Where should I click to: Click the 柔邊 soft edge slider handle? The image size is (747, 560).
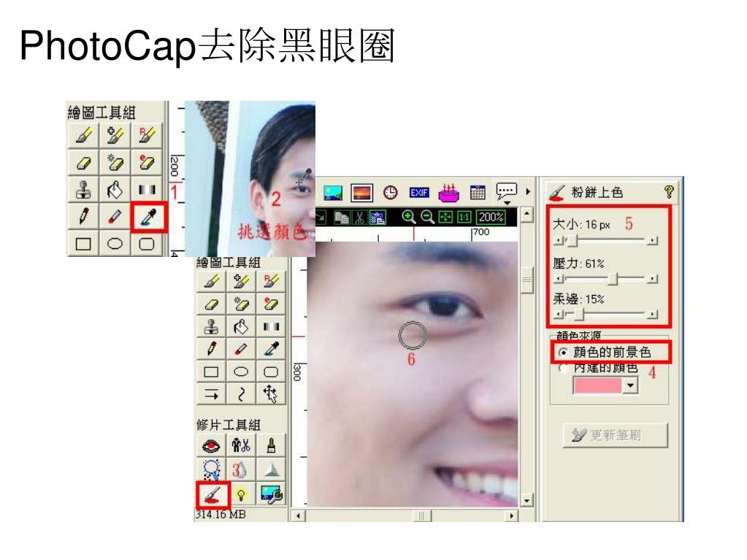579,314
